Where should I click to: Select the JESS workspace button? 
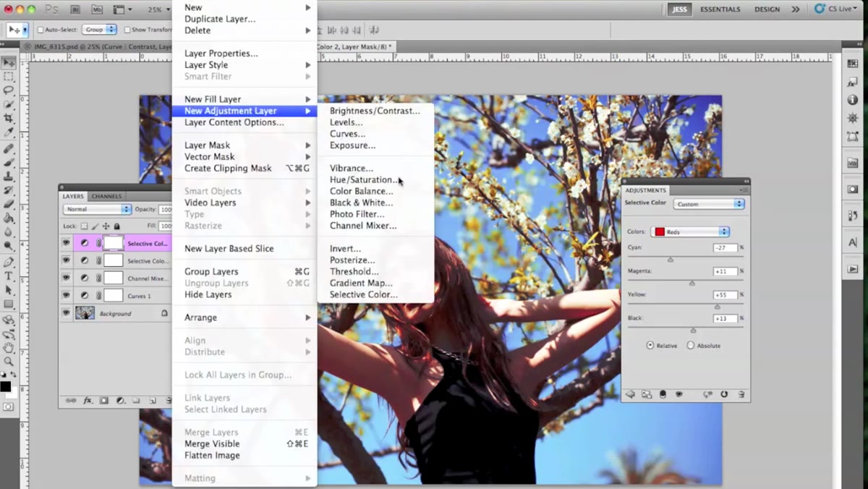(679, 9)
